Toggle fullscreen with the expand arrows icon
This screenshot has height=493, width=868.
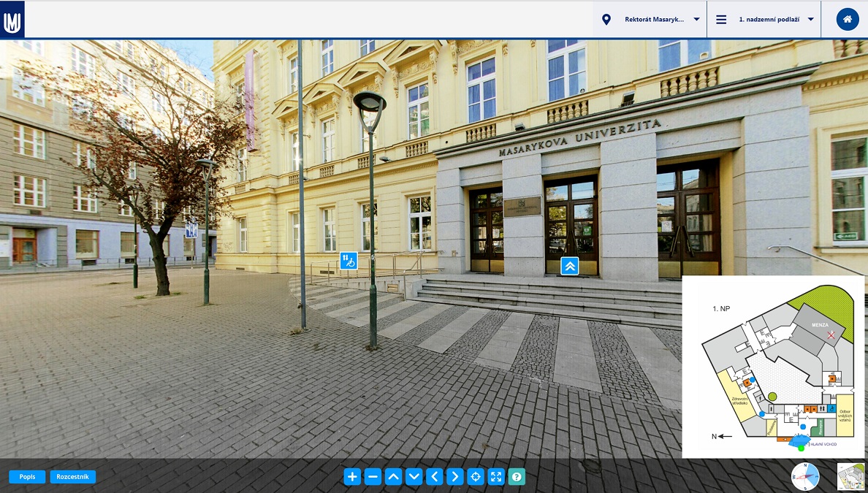coord(496,476)
